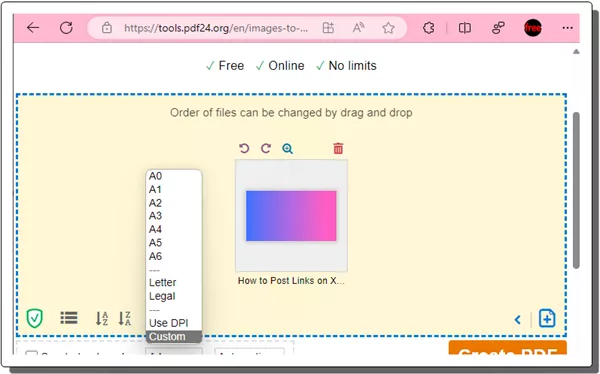This screenshot has width=600, height=374.
Task: Click the drag and drop order hint text
Action: point(291,113)
